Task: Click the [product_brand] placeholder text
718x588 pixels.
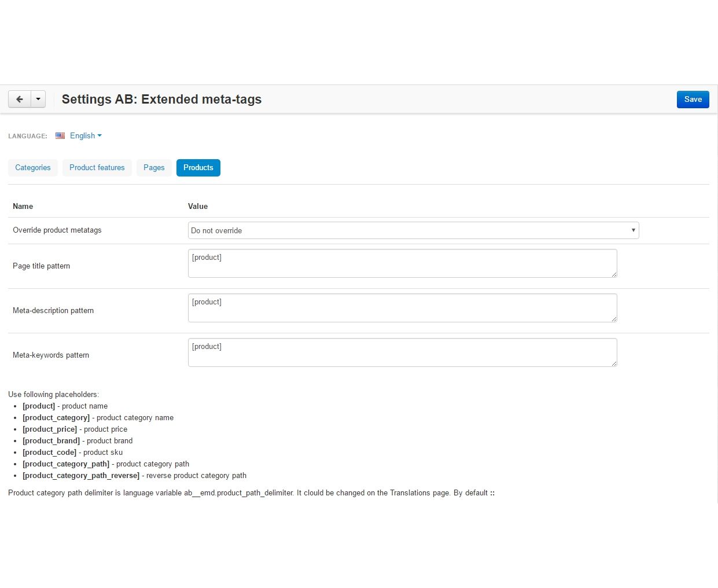Action: (x=51, y=441)
